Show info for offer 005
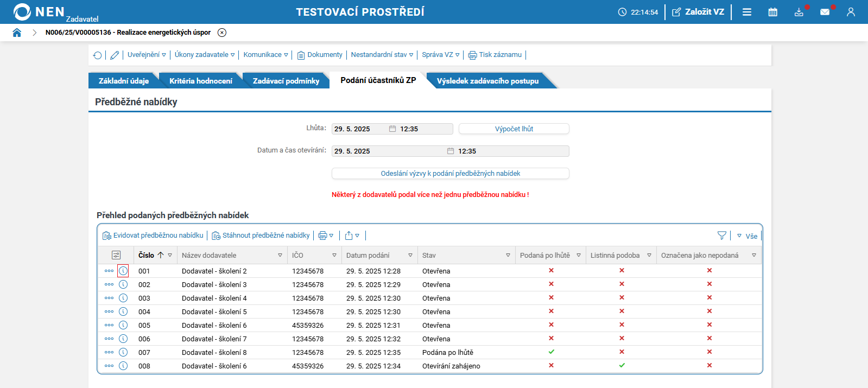This screenshot has width=868, height=388. 123,325
